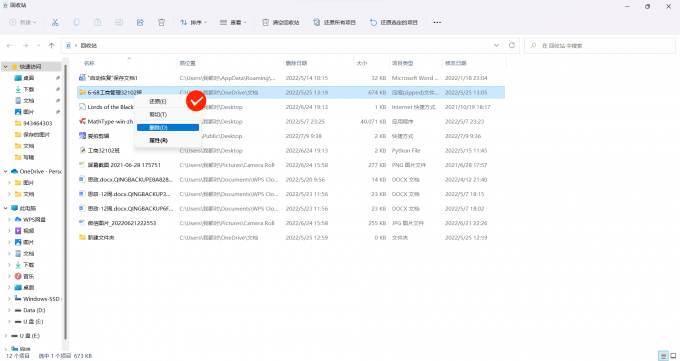The image size is (680, 361).
Task: Expand the WPS网盘 tree node
Action: (x=9, y=220)
